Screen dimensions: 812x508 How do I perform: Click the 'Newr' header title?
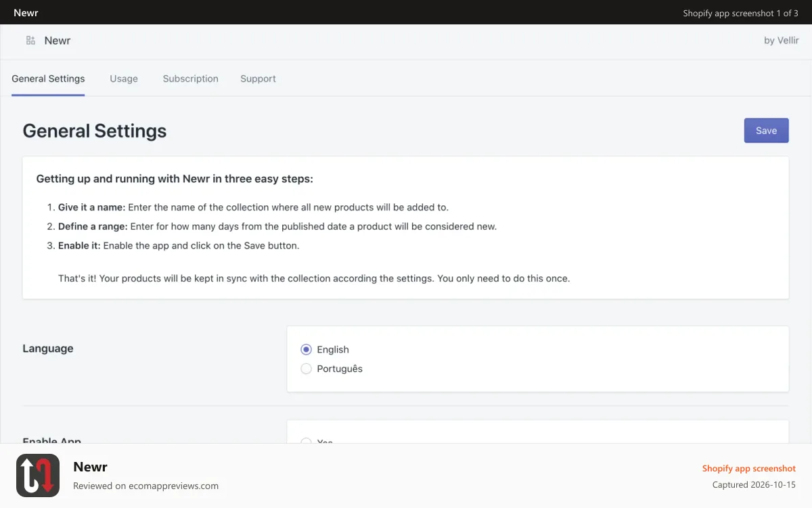click(58, 41)
